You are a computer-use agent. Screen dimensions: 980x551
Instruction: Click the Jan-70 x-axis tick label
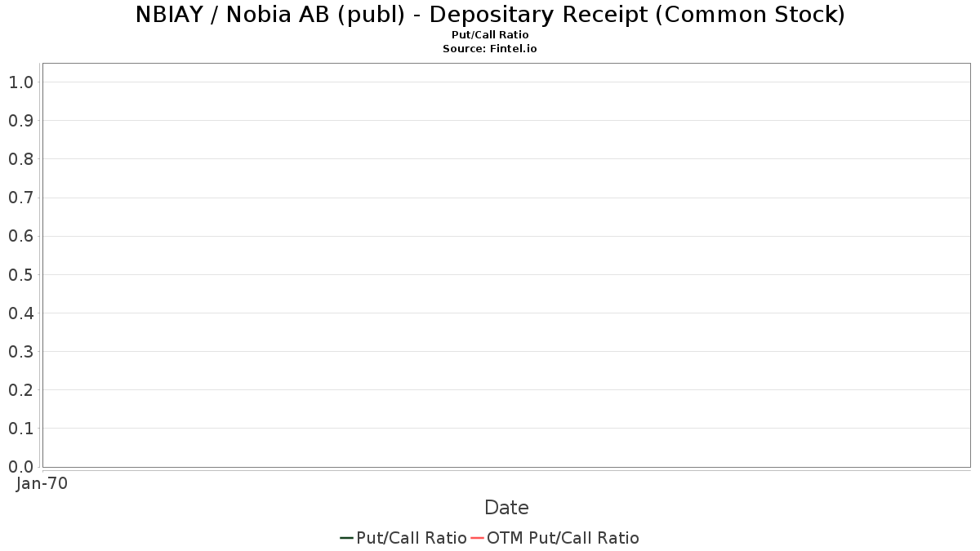42,483
